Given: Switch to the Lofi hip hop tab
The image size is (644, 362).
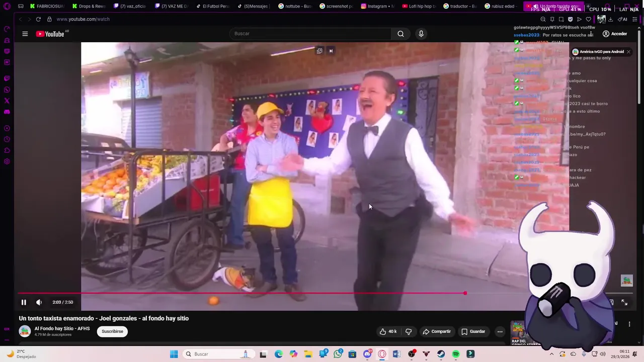Looking at the screenshot, I should [x=419, y=7].
